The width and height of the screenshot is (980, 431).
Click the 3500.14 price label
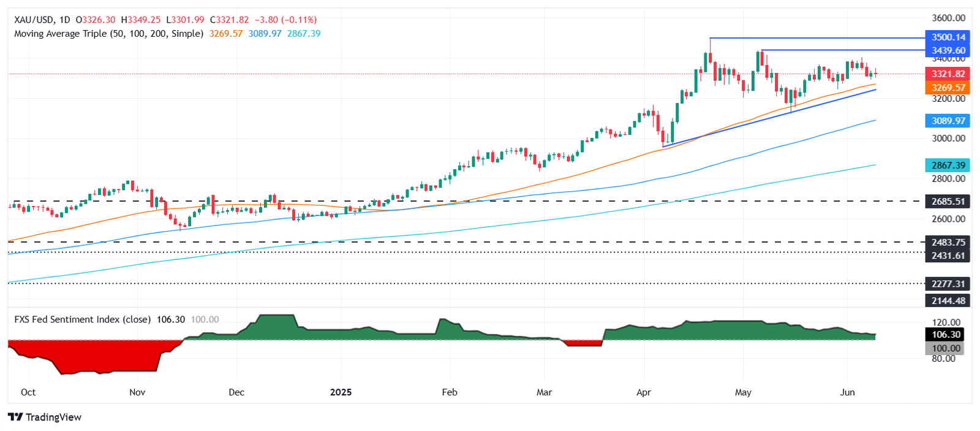tap(948, 37)
